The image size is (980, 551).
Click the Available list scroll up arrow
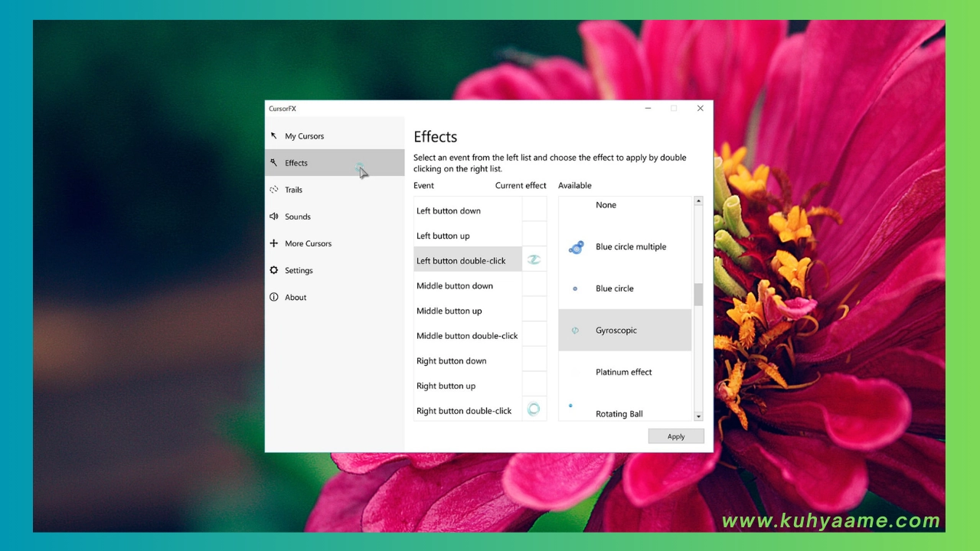pyautogui.click(x=698, y=201)
